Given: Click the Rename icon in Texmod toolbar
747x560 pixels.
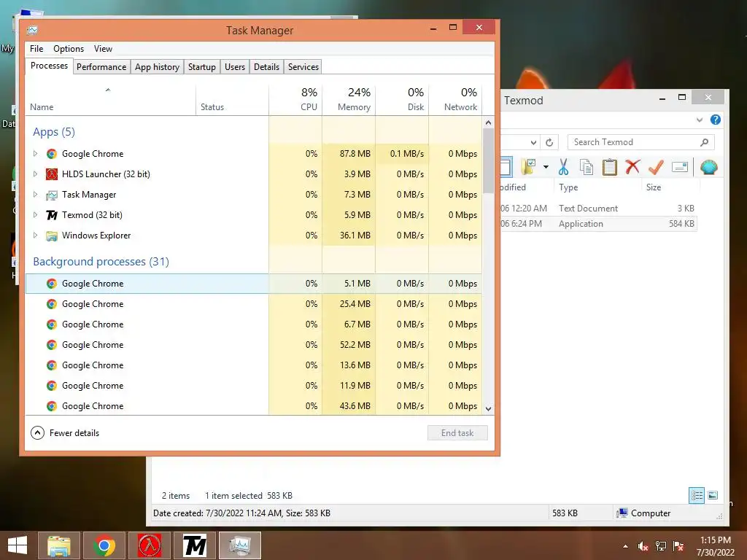Looking at the screenshot, I should (680, 167).
